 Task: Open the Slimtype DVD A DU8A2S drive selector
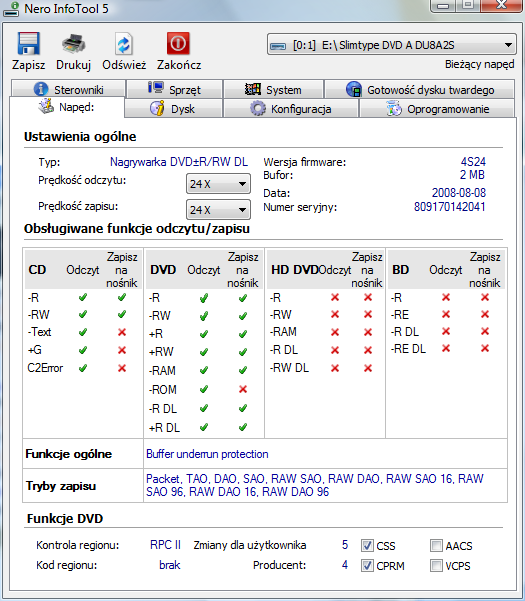[x=391, y=45]
